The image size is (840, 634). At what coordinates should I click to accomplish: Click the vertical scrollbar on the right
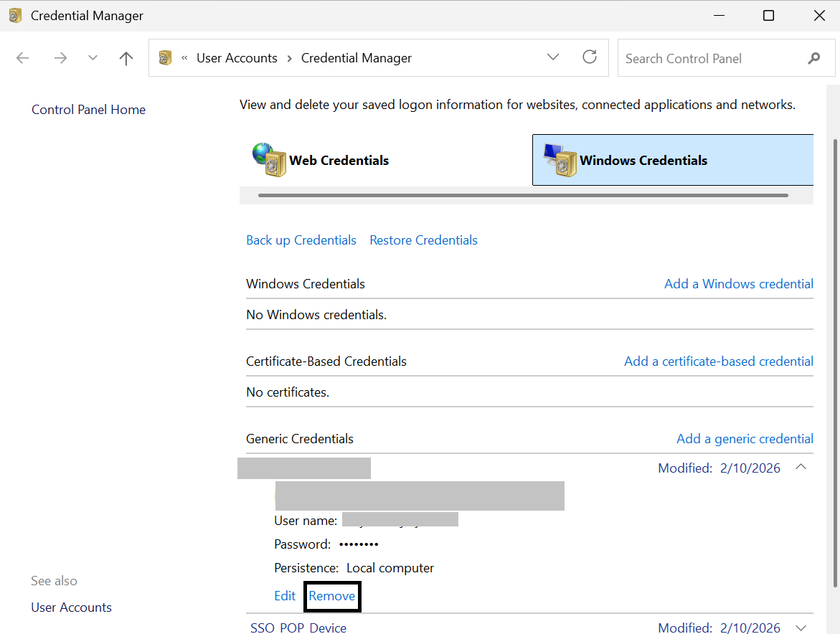coord(835,363)
